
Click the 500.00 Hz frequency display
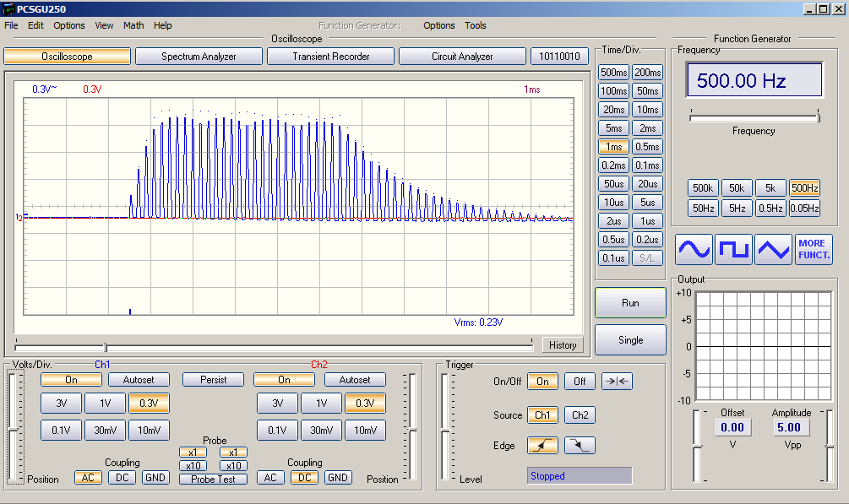coord(754,80)
